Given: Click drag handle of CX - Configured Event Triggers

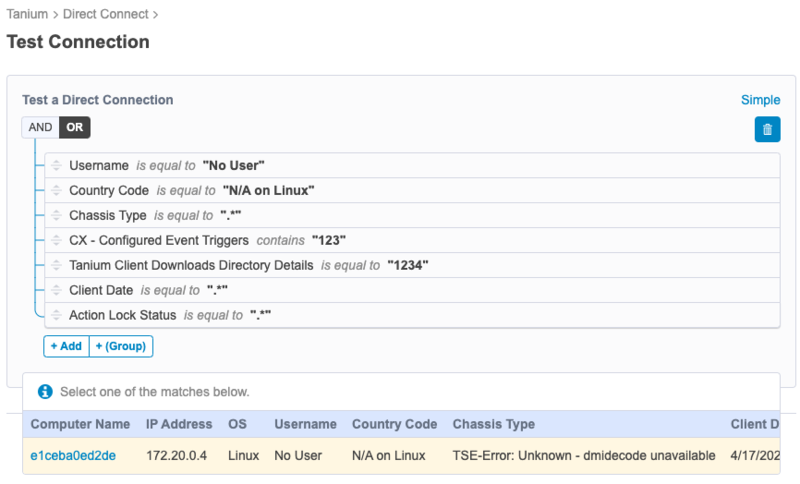Looking at the screenshot, I should click(x=57, y=240).
